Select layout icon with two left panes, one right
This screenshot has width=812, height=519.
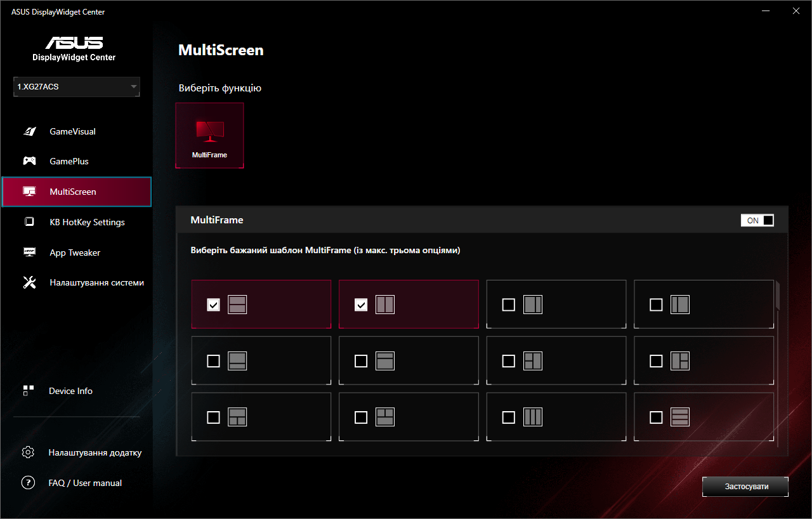point(533,361)
